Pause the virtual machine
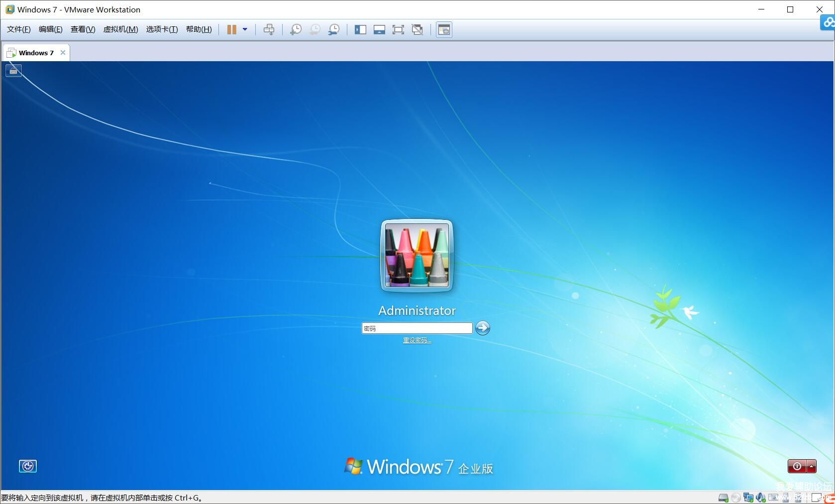 point(231,29)
